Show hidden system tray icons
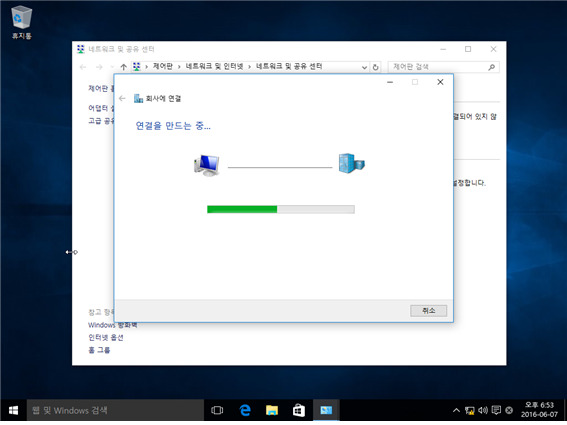 pyautogui.click(x=456, y=410)
